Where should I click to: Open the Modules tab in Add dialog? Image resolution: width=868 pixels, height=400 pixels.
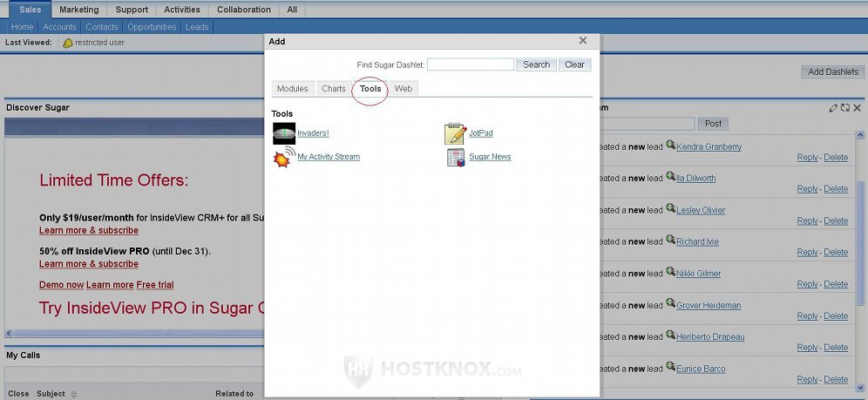click(x=292, y=89)
